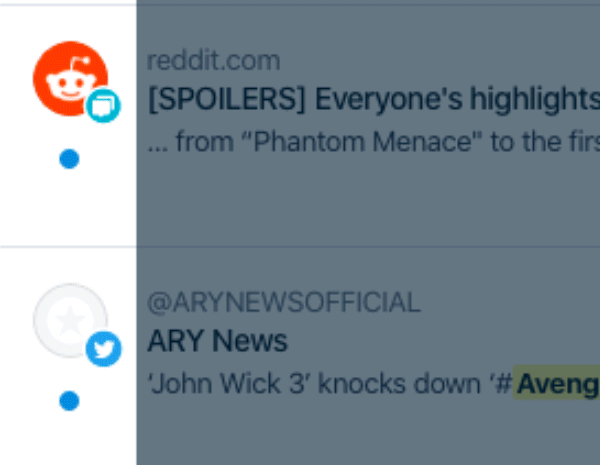Click the gray star placeholder avatar
Viewport: 600px width, 465px height.
(x=70, y=321)
